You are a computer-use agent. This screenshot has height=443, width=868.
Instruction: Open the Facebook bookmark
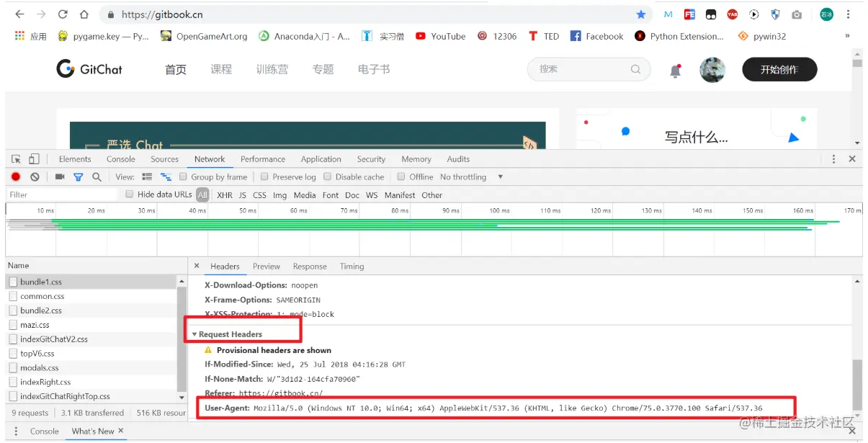click(596, 36)
